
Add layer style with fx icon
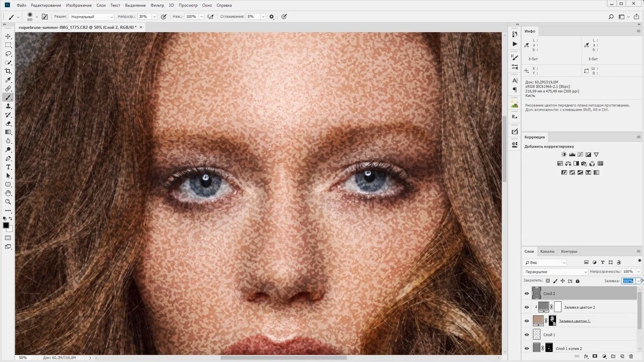tap(586, 356)
